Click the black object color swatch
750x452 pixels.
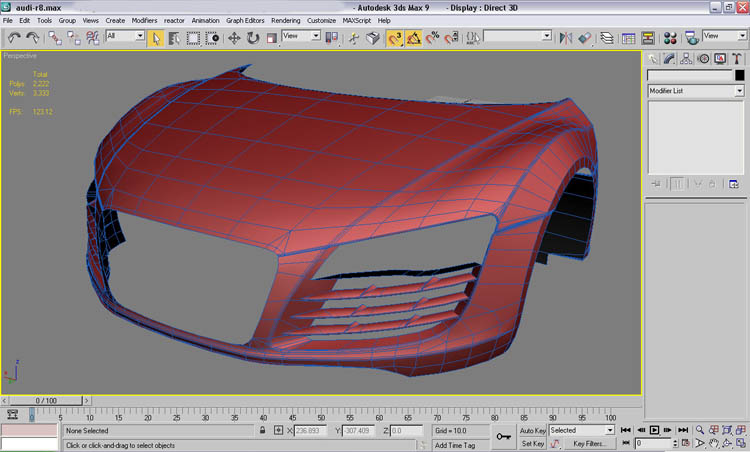(739, 75)
